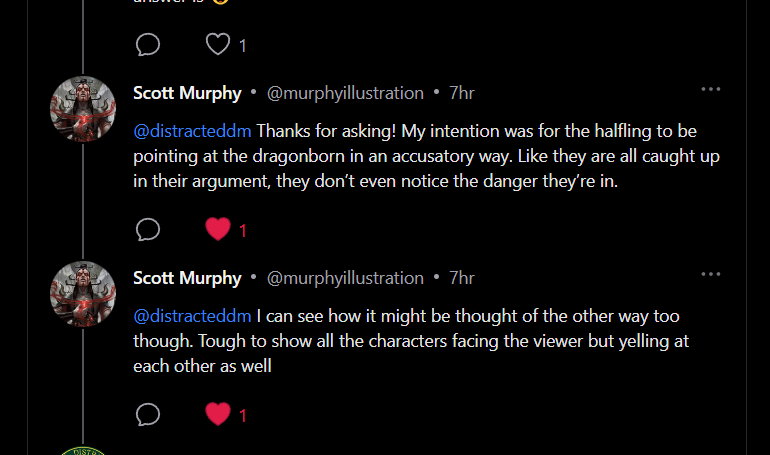
Task: Open @distracteddm mention in the halfling post
Action: (x=192, y=131)
